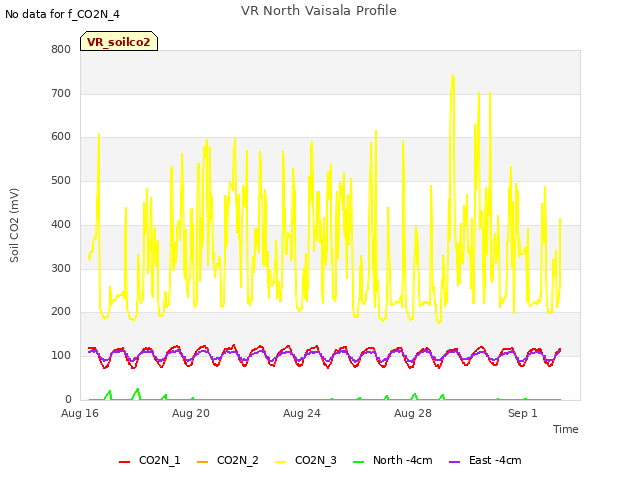Click the Soil CO2 (mV) axis label

14,225
